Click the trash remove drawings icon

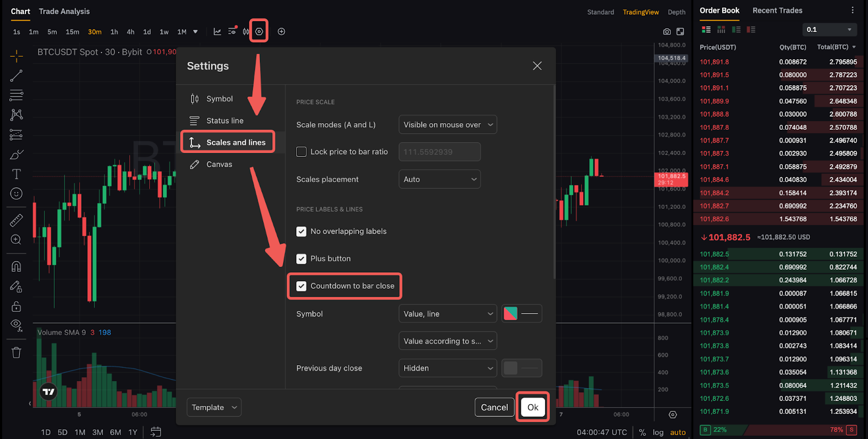(16, 353)
